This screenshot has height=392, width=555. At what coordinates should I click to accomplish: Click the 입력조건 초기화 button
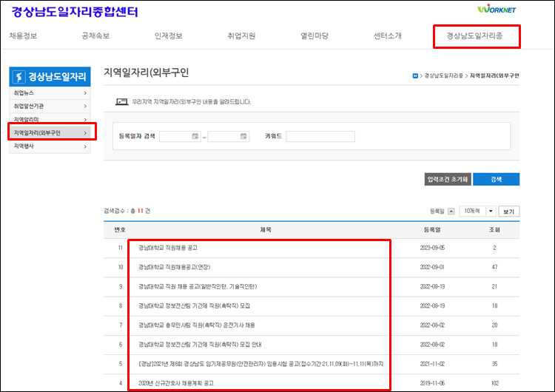447,179
